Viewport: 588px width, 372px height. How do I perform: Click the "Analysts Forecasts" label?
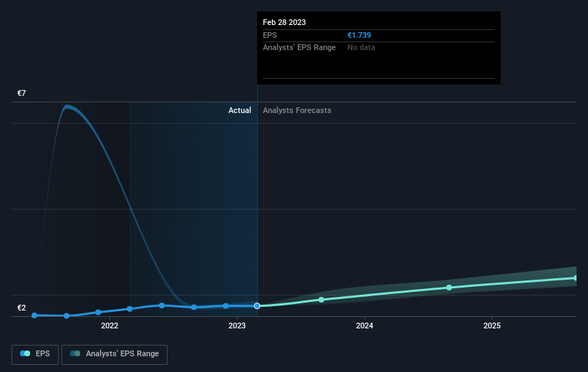tap(297, 110)
